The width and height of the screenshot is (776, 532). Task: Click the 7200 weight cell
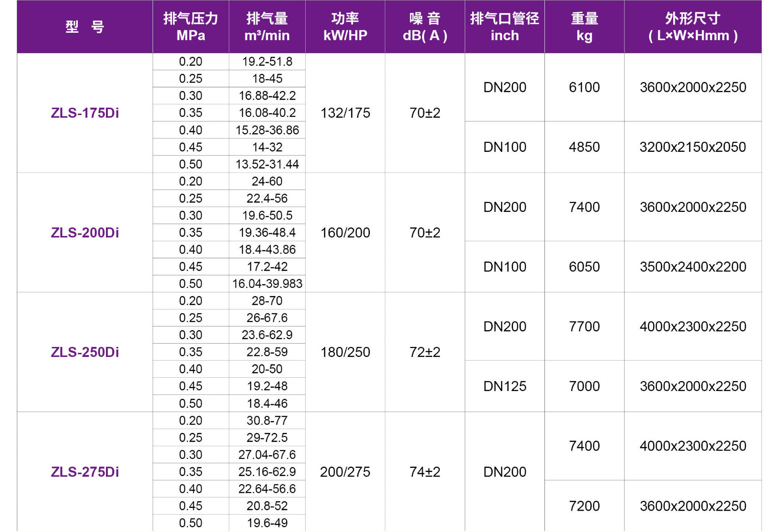[585, 506]
